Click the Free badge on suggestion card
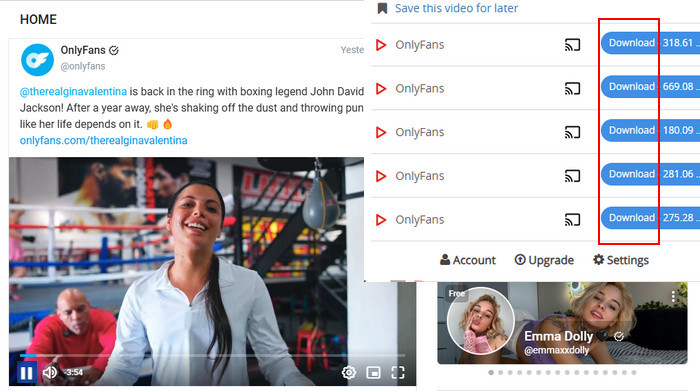 point(456,293)
